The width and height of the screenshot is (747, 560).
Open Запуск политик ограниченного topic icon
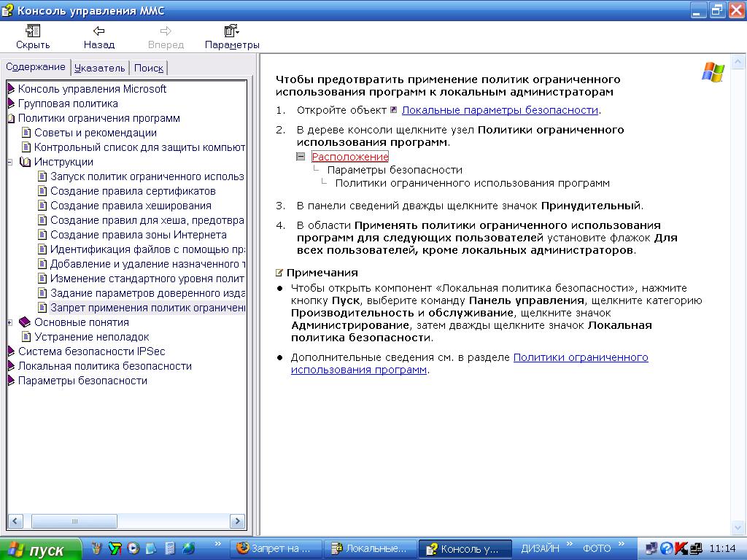point(42,176)
